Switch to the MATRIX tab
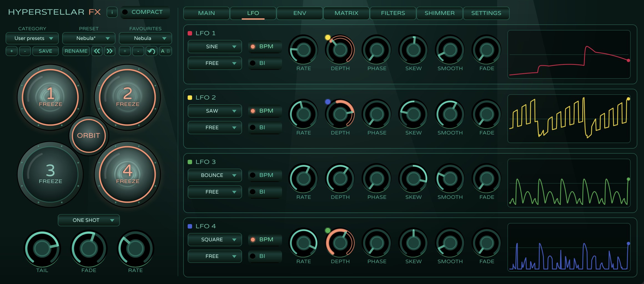Screen dimensions: 644x284 point(346,13)
